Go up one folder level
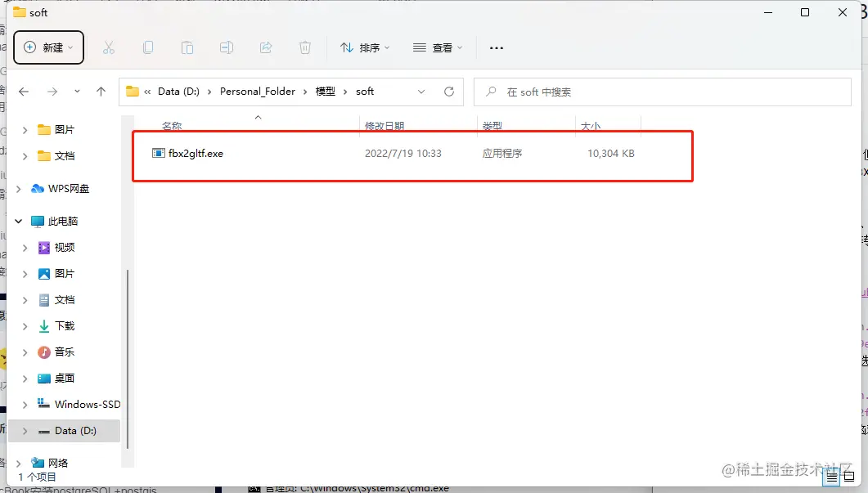868x493 pixels. point(101,92)
